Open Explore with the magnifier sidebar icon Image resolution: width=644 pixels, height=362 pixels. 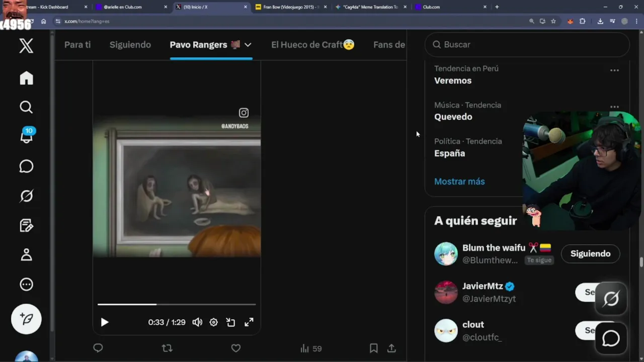coord(26,107)
